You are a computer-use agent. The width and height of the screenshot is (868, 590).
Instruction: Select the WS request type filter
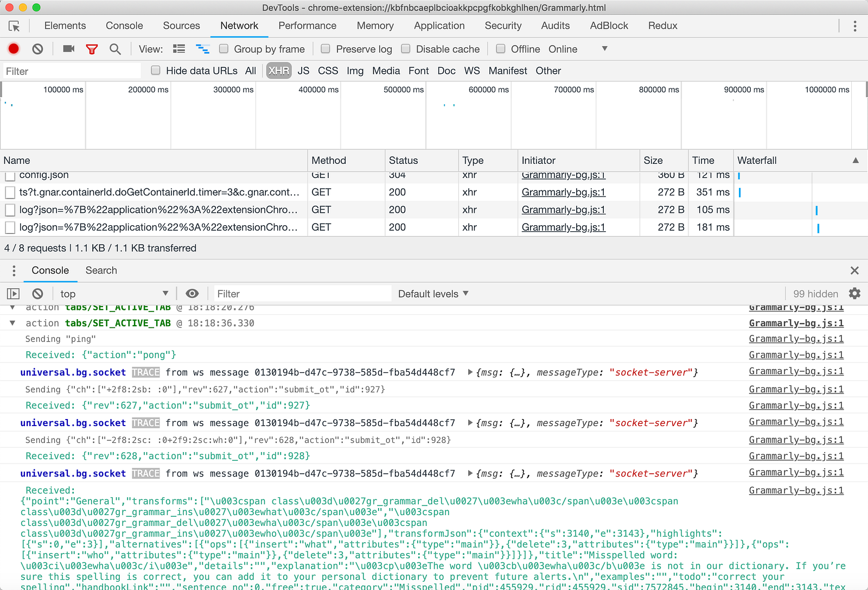[x=471, y=71]
